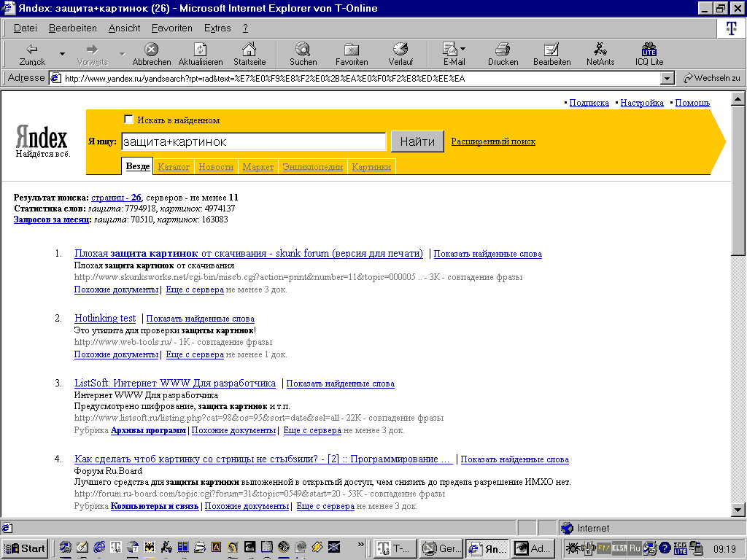The width and height of the screenshot is (747, 560).
Task: Click the Abbrechen stop button
Action: point(152,54)
